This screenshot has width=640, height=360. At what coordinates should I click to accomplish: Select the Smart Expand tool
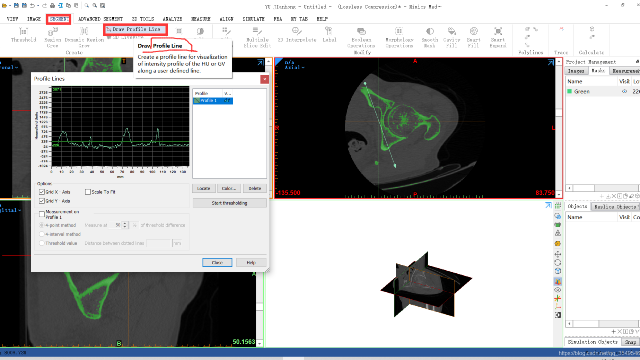coord(498,37)
